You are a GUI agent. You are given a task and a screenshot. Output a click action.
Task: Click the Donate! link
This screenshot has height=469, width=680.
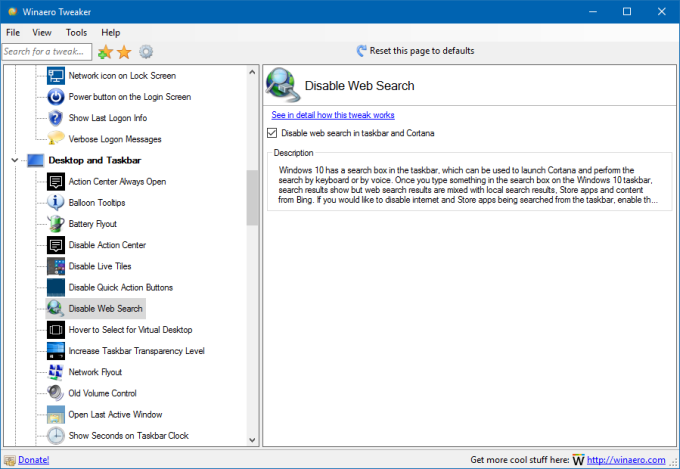click(33, 460)
